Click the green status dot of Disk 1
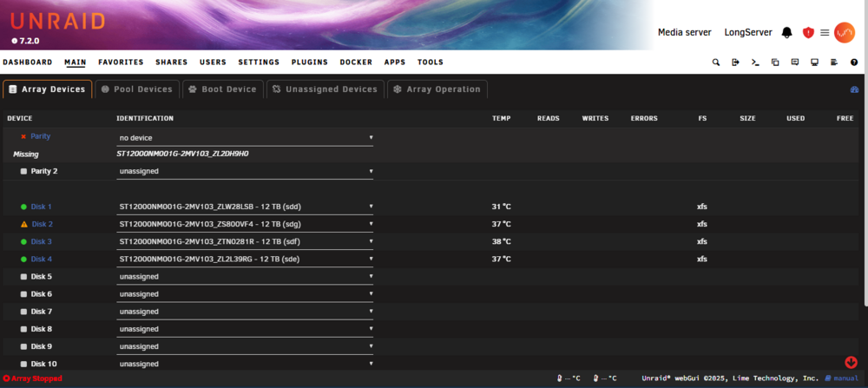The image size is (868, 388). [23, 207]
